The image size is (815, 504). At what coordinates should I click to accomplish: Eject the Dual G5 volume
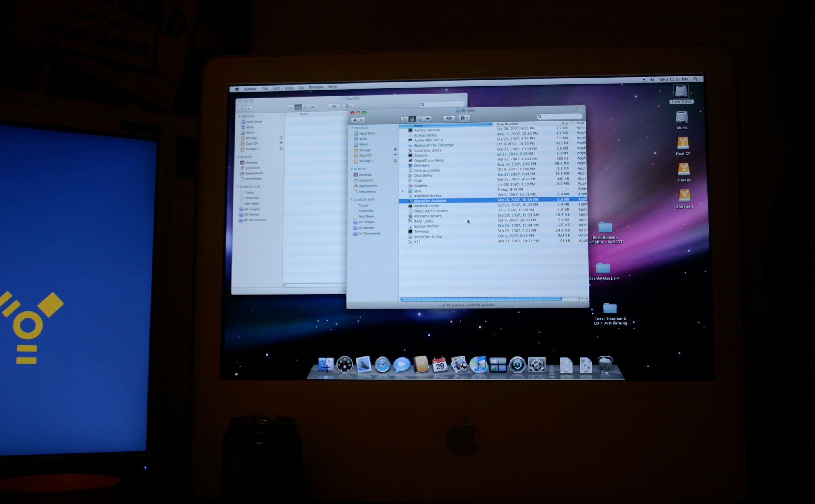(x=395, y=156)
